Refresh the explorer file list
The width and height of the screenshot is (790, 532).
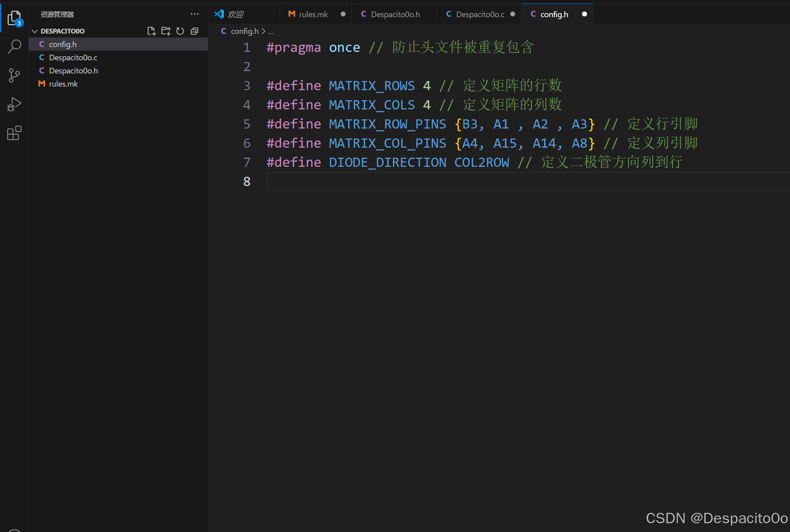(180, 31)
